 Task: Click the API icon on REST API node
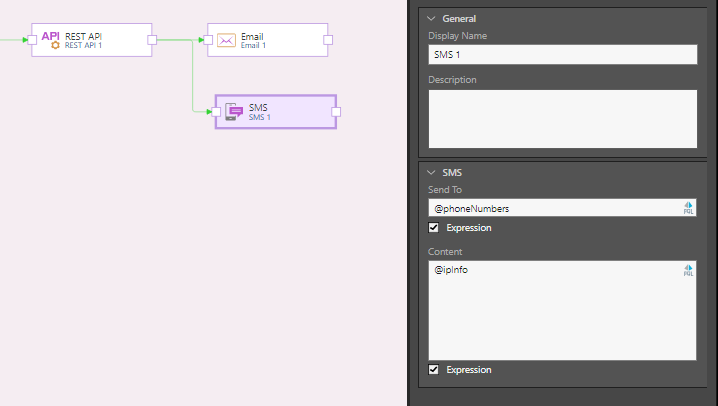(x=50, y=35)
